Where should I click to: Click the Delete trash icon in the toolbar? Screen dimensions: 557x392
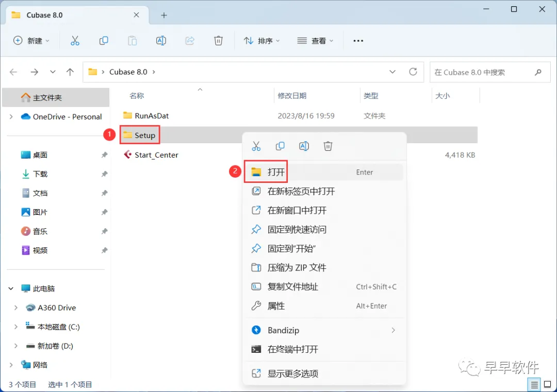point(219,41)
